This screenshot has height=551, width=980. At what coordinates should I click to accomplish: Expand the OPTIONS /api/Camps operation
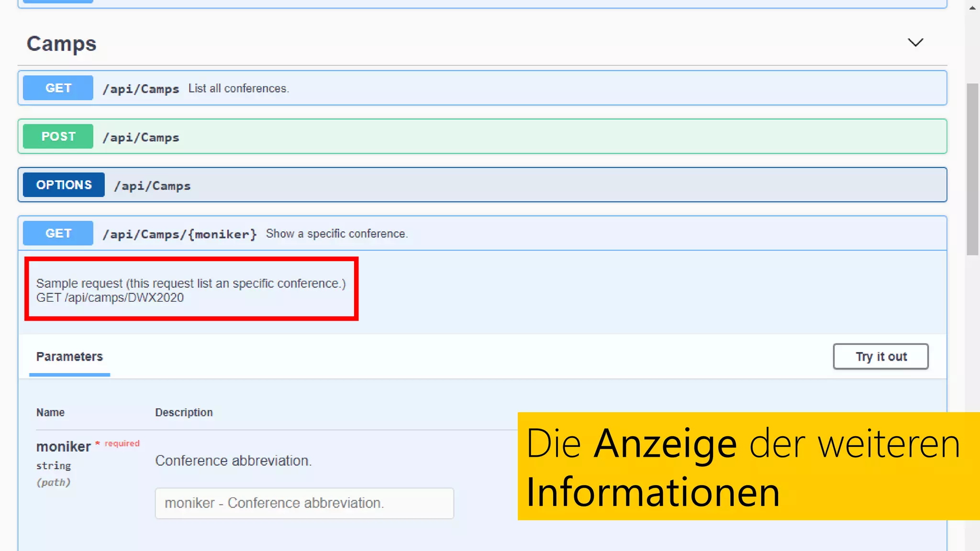click(x=482, y=185)
